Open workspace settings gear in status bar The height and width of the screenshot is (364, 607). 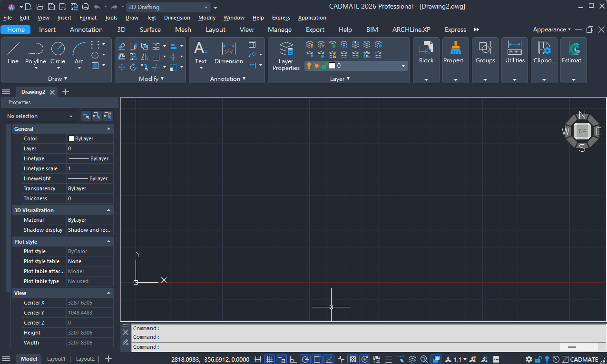click(529, 359)
